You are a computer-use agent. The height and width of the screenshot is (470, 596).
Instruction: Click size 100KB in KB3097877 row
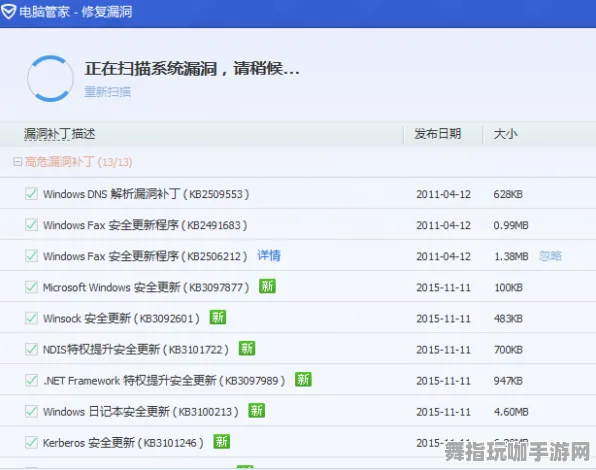pos(509,288)
